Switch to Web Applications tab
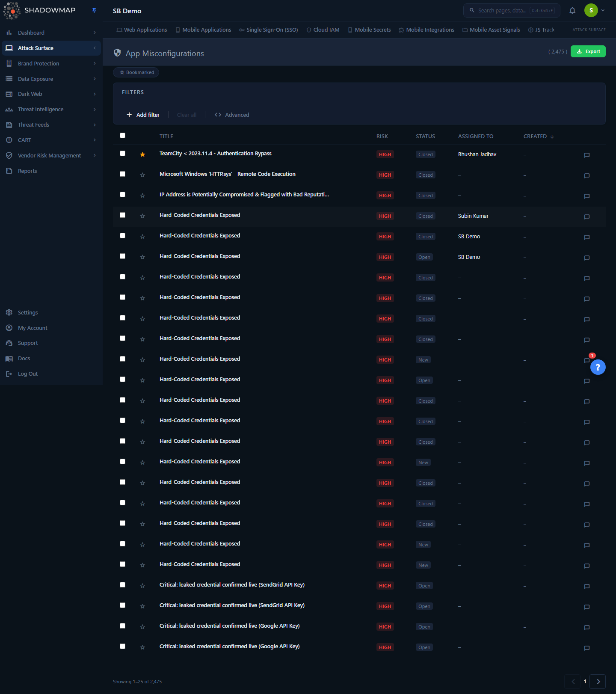Screen dimensions: 616x694 click(142, 30)
